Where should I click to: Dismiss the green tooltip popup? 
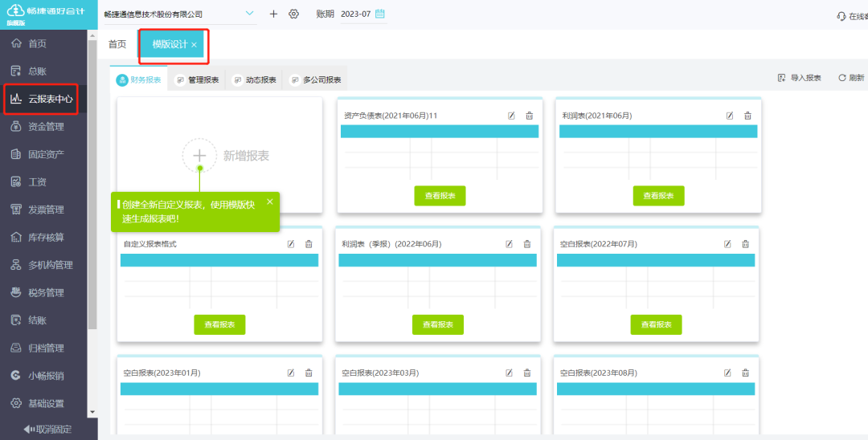[x=270, y=202]
